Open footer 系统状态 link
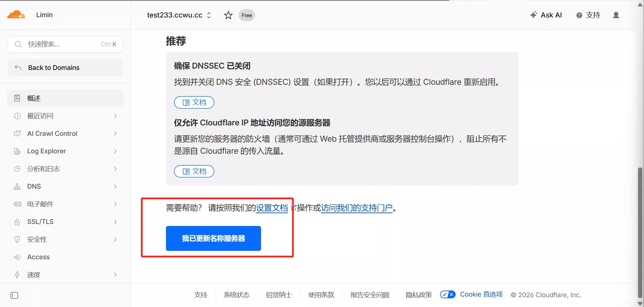The width and height of the screenshot is (644, 307). [237, 295]
